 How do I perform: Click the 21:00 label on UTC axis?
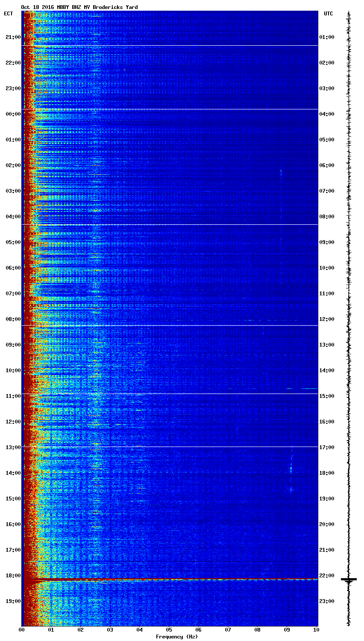tap(327, 550)
